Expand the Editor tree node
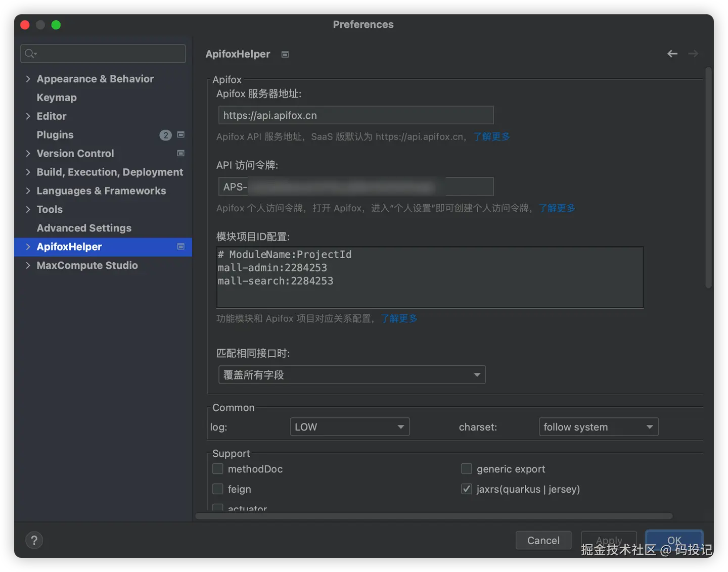Screen dimensions: 728x572 (x=28, y=116)
